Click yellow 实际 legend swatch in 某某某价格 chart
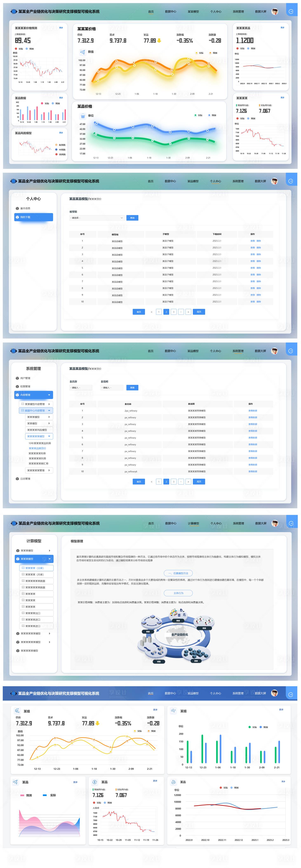The image size is (301, 868). click(x=197, y=53)
